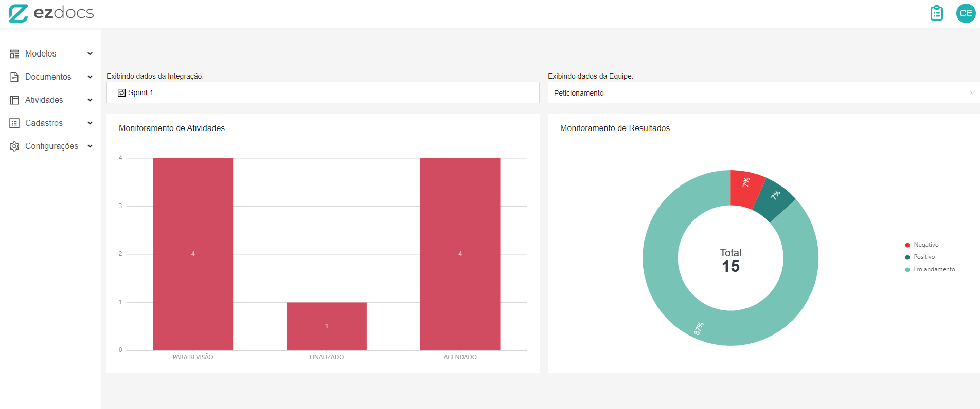Image resolution: width=980 pixels, height=409 pixels.
Task: Open the Configurações menu
Action: tap(51, 146)
